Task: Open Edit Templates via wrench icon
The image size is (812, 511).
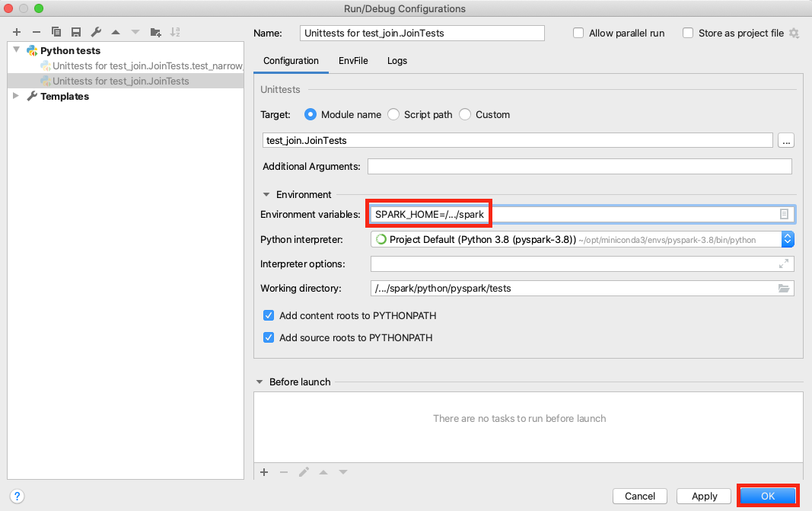Action: (96, 32)
